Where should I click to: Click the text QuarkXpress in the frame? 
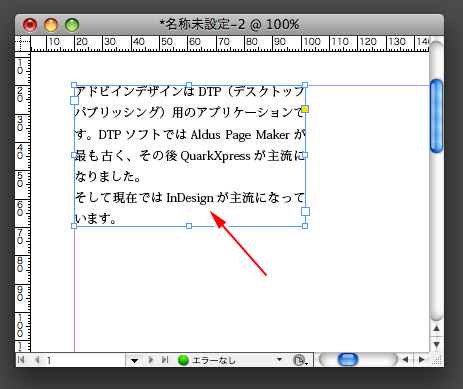(x=215, y=156)
